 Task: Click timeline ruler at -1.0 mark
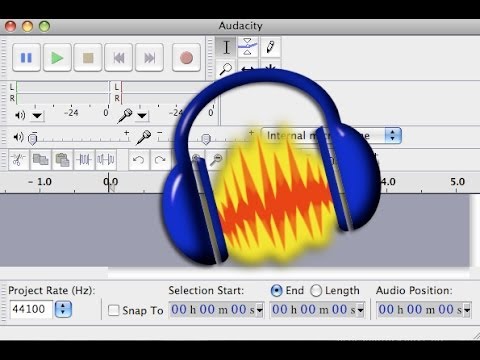tap(40, 182)
